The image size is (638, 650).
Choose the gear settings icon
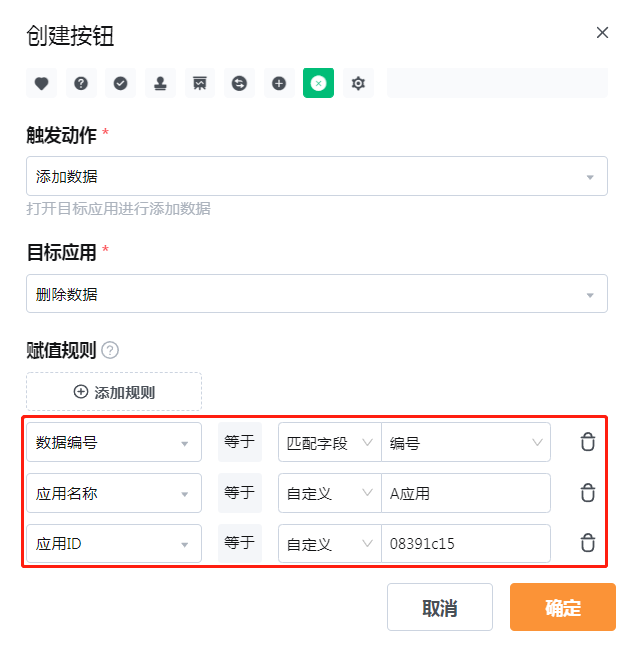tap(359, 83)
